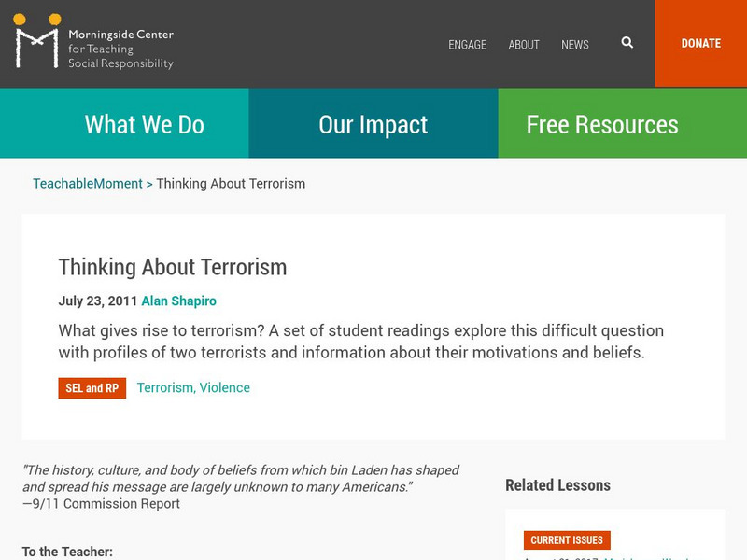Click author link Alan Shapiro
The height and width of the screenshot is (560, 747).
[x=178, y=301]
